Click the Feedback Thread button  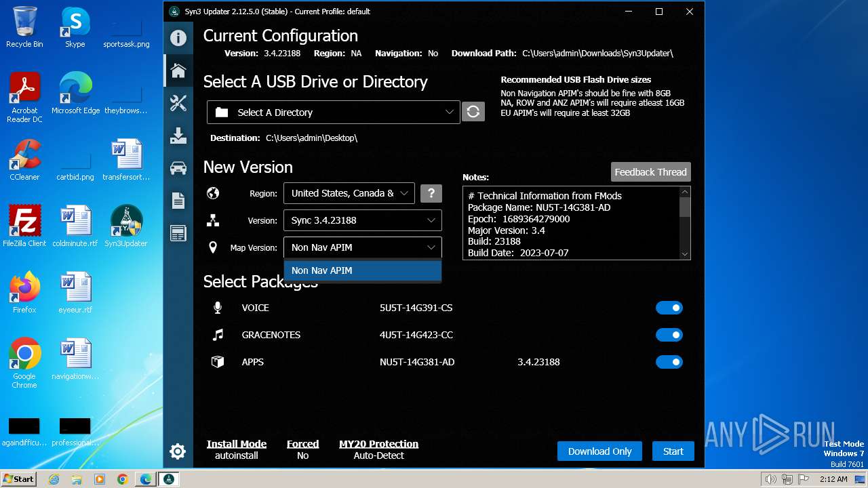click(x=651, y=172)
